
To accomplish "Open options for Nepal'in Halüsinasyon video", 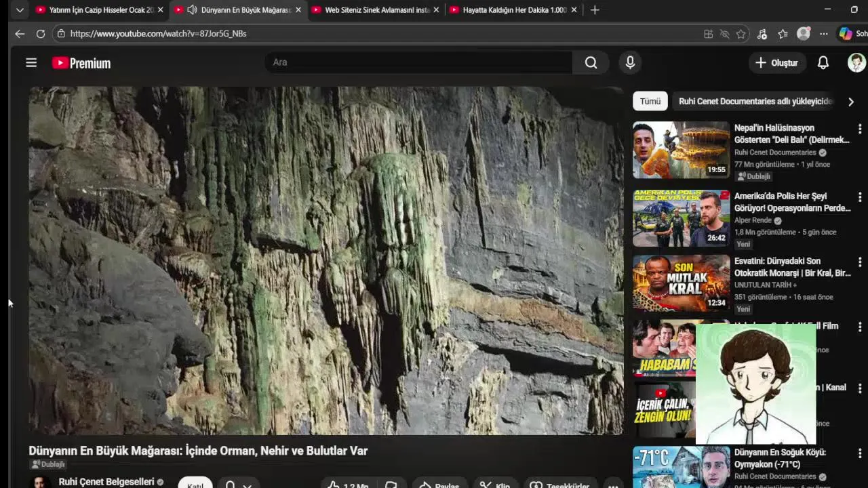I will [859, 129].
